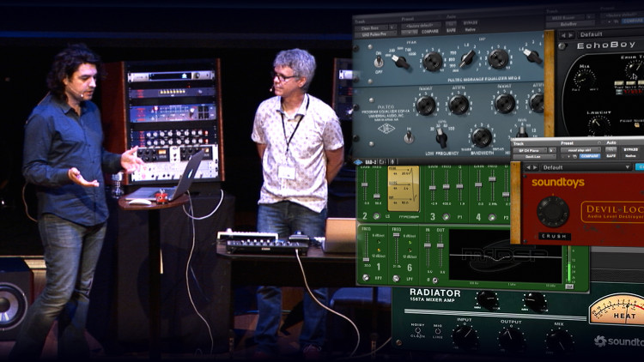
Task: Click SAFE in the Pultec window header
Action: (451, 30)
